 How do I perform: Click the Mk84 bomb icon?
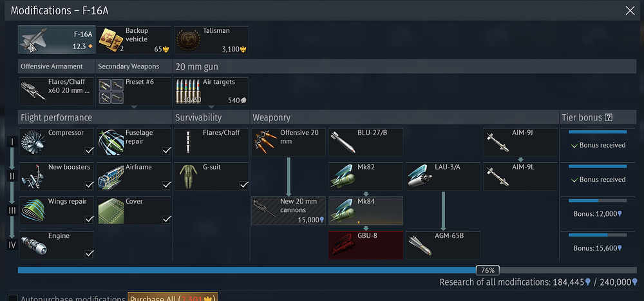(x=343, y=211)
